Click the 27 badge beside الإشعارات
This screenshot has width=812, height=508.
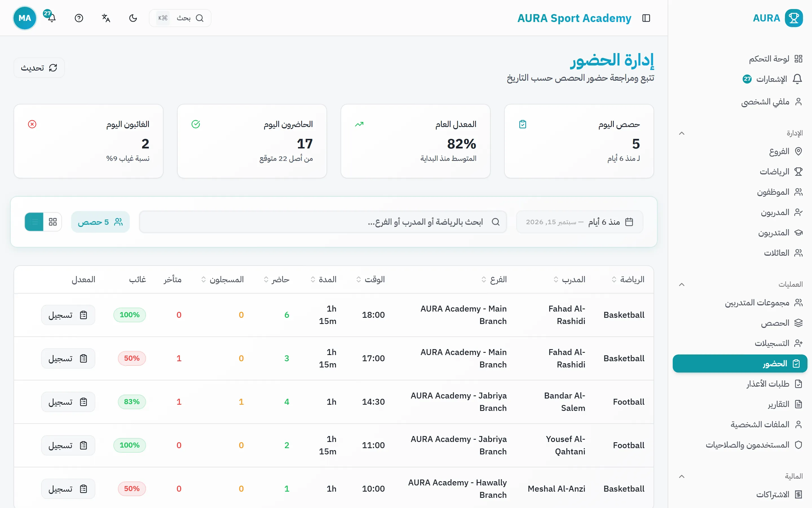pyautogui.click(x=747, y=79)
